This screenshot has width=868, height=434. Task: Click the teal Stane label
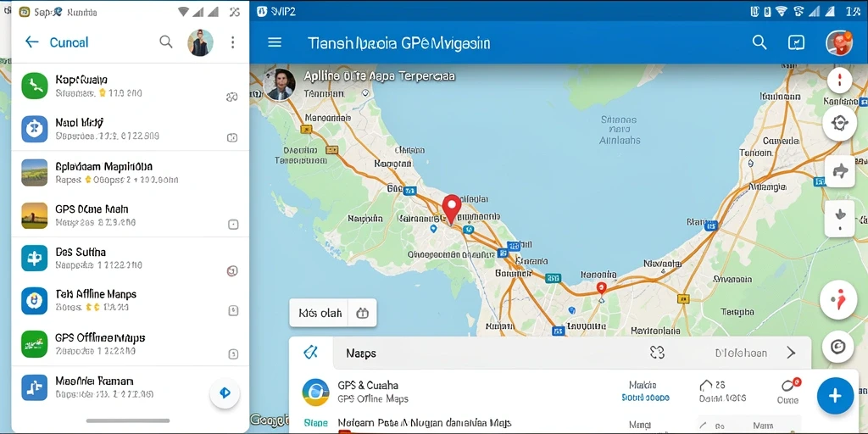315,424
